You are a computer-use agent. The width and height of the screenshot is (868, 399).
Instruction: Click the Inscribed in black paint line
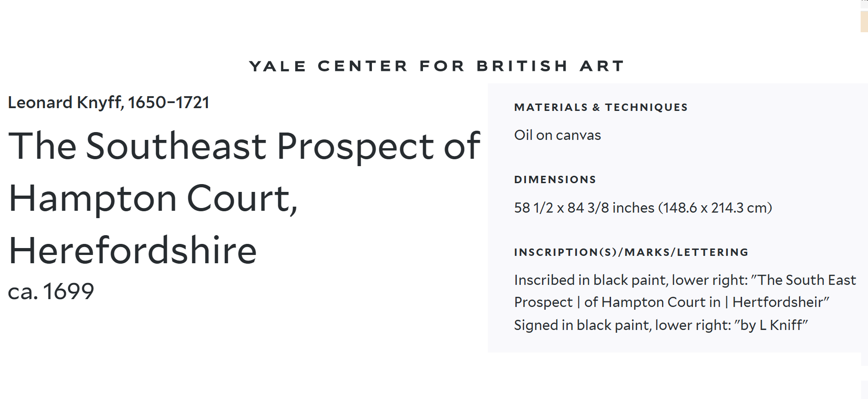(x=685, y=280)
